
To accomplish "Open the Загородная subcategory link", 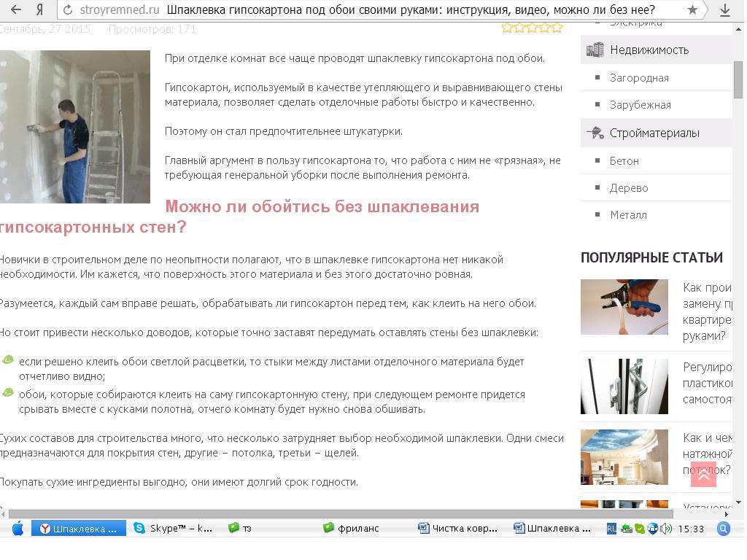I will click(x=639, y=77).
